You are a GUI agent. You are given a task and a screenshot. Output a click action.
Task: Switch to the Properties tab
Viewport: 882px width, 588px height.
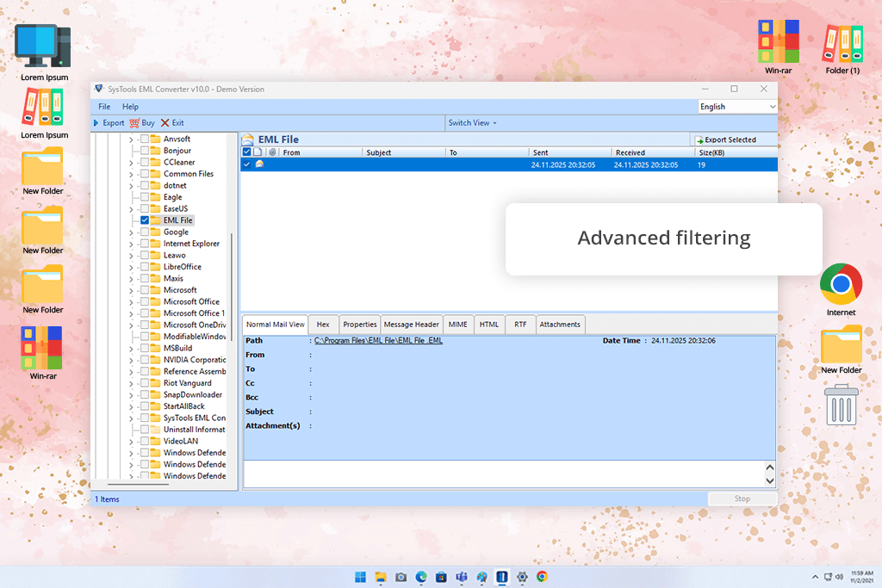click(359, 325)
